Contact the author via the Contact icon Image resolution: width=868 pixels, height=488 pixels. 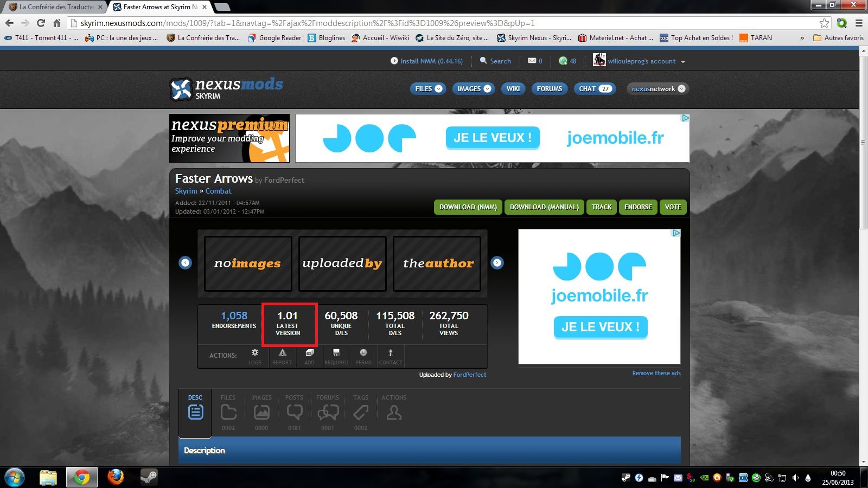click(391, 356)
